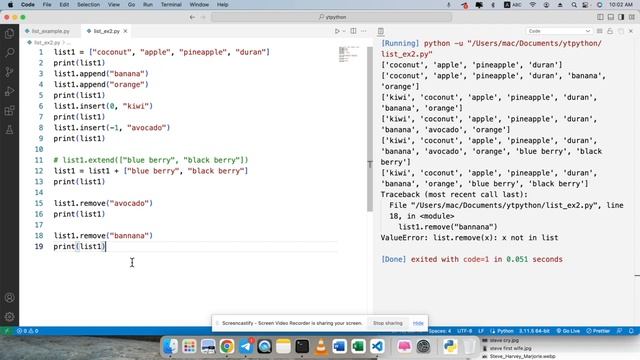Open editor More Actions ellipsis
Viewport: 640px width, 360px height.
click(x=364, y=31)
